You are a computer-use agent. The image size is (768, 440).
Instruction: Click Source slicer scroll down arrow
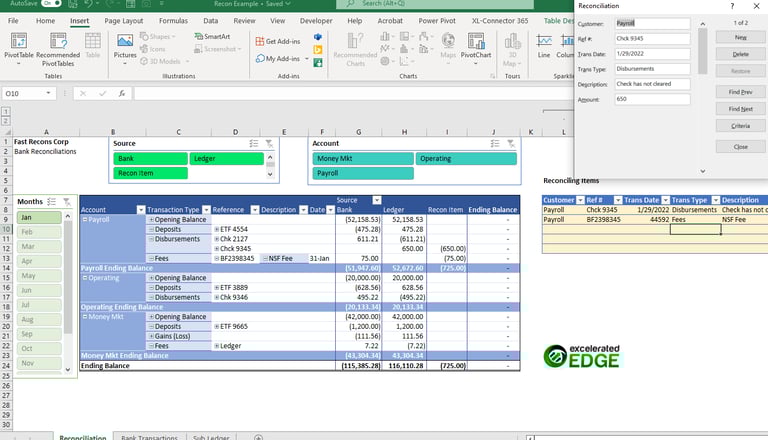(270, 174)
